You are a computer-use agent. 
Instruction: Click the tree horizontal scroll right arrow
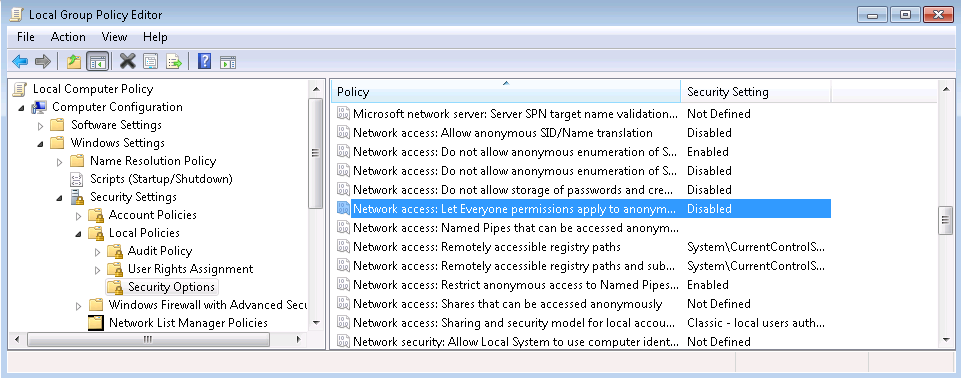click(298, 339)
